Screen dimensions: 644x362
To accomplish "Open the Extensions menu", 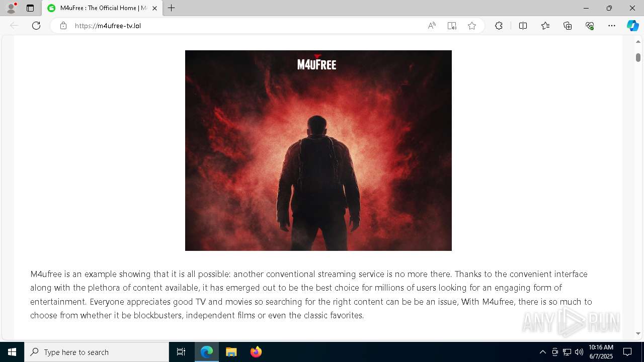I will point(499,26).
